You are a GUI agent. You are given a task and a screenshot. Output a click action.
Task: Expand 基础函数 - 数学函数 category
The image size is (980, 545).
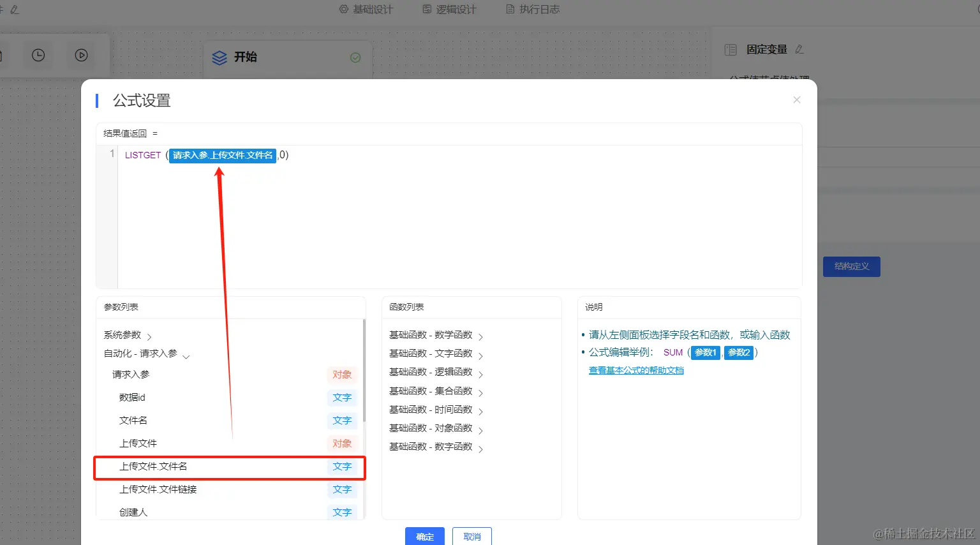[436, 335]
